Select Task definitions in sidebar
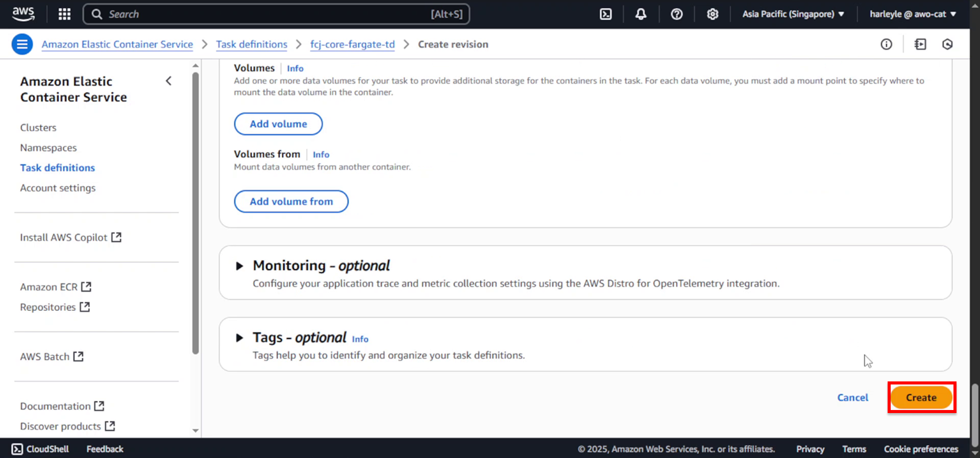 point(58,167)
